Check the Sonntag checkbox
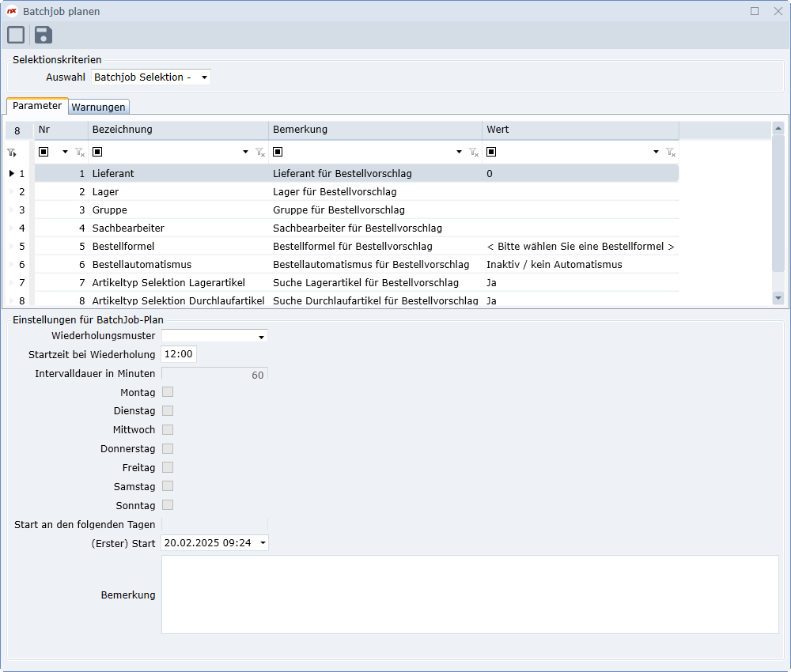 (x=168, y=505)
